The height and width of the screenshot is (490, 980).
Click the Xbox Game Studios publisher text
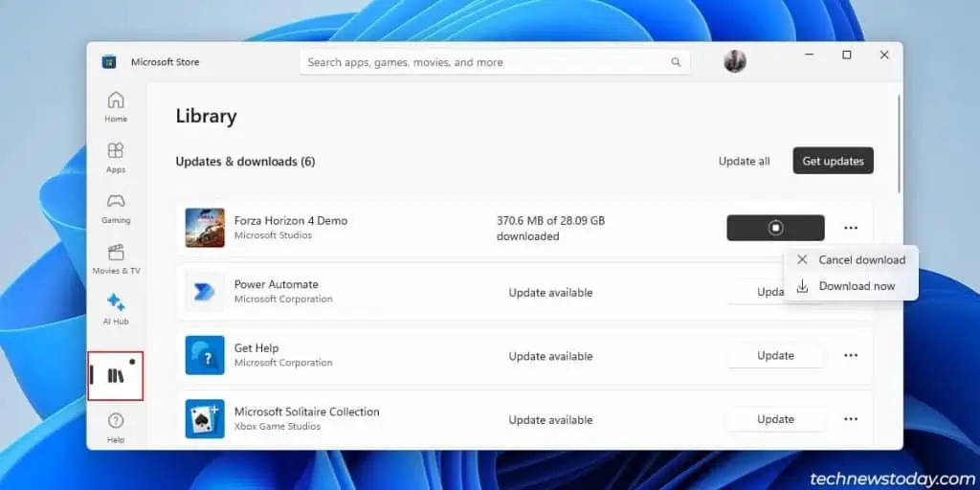pos(278,426)
